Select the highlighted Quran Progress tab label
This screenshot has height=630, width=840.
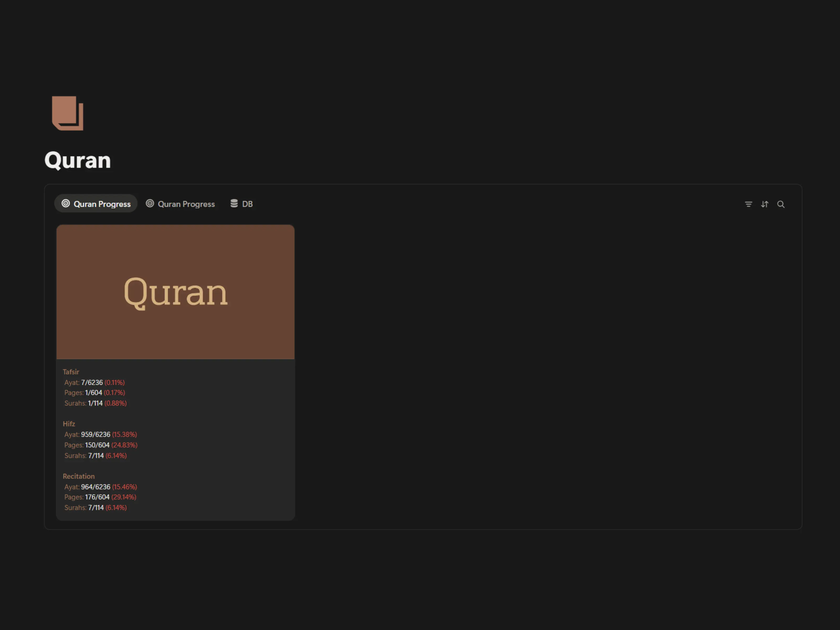click(102, 204)
